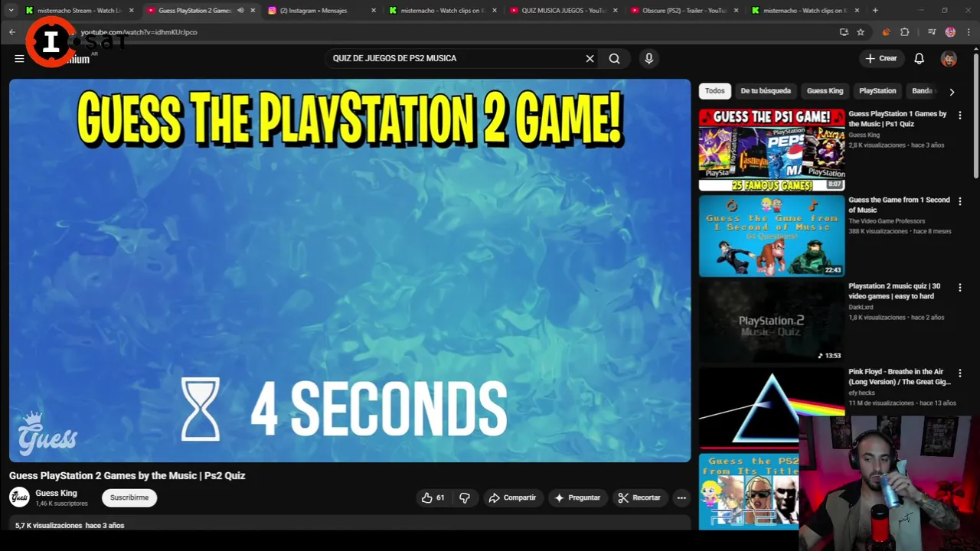Switch to the misternacho Stream tab

[x=78, y=11]
